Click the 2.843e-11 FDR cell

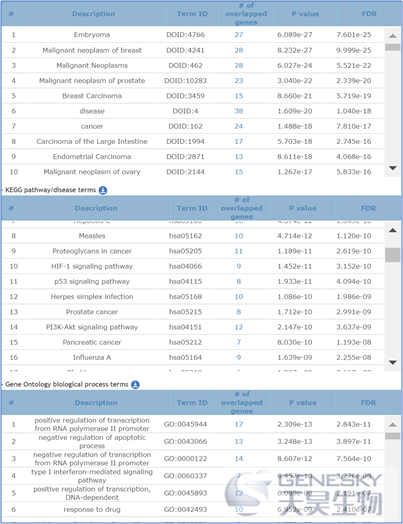point(354,424)
